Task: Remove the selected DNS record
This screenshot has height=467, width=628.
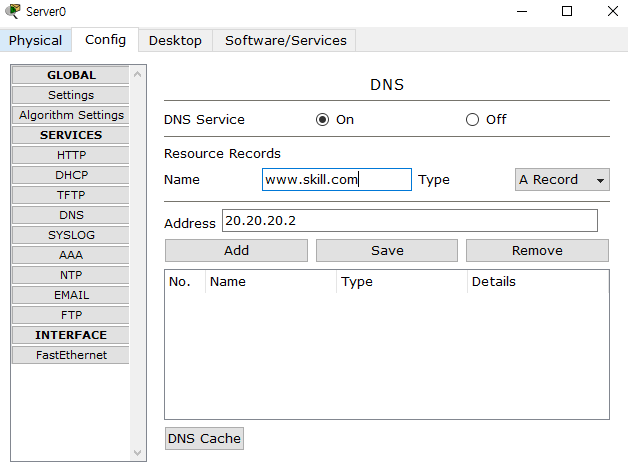Action: (537, 251)
